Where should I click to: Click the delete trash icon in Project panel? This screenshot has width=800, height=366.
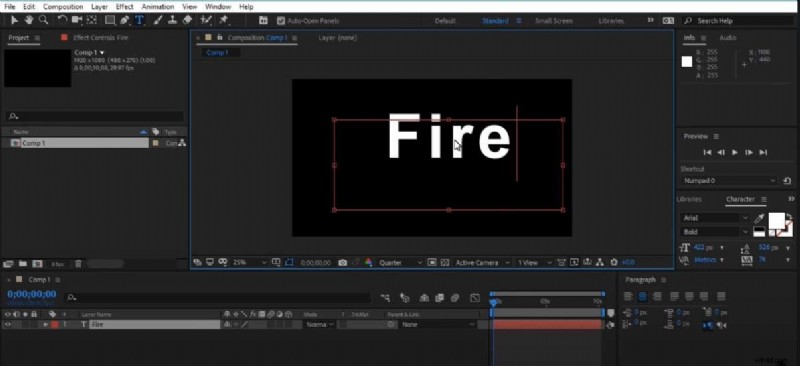coord(78,264)
